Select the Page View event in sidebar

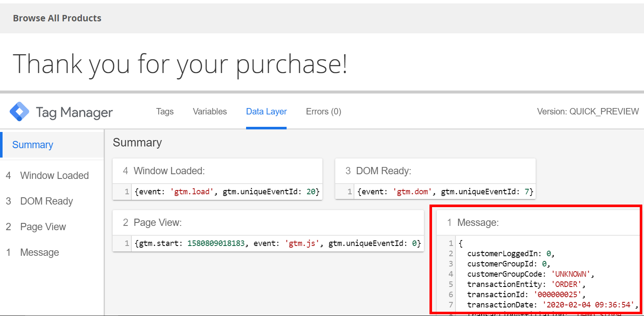(43, 227)
